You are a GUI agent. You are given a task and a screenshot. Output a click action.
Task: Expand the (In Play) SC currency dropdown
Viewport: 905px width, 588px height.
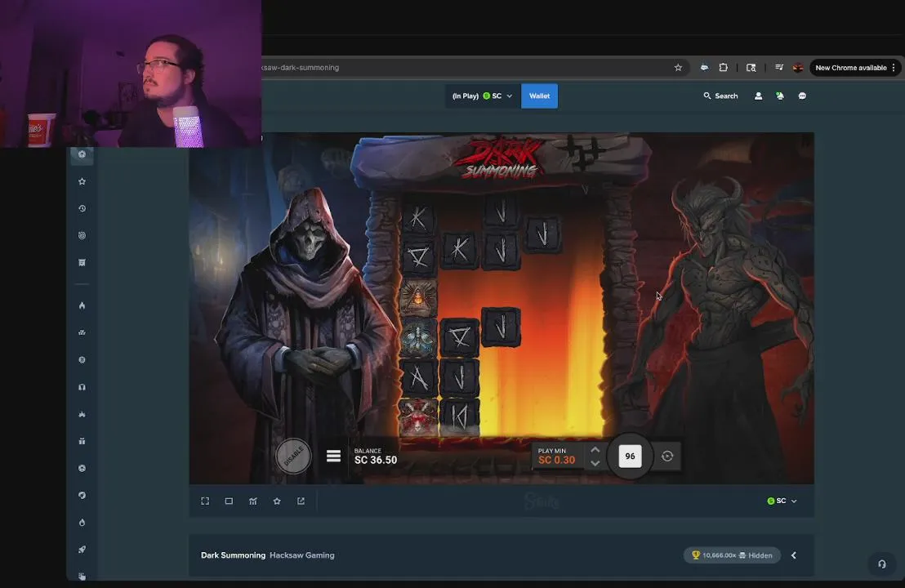coord(483,96)
